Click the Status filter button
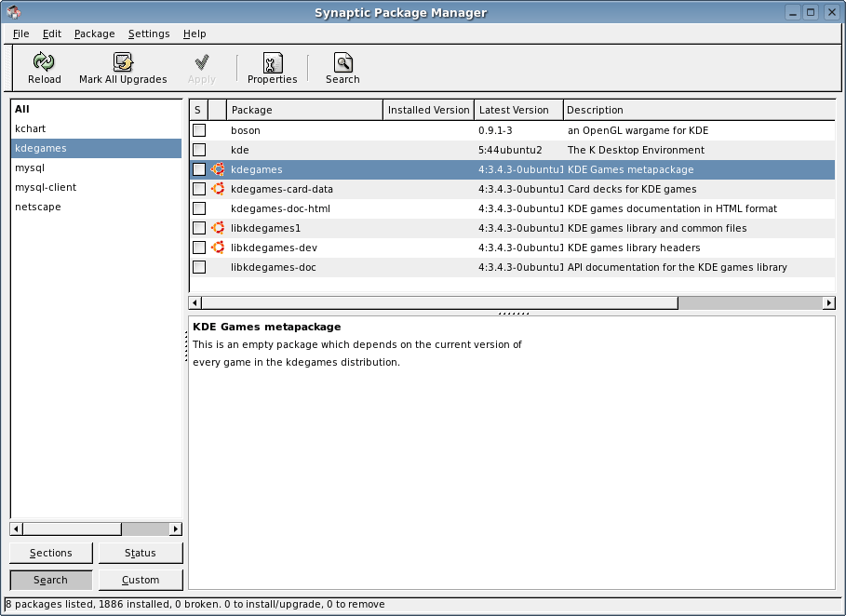The image size is (846, 616). (141, 553)
